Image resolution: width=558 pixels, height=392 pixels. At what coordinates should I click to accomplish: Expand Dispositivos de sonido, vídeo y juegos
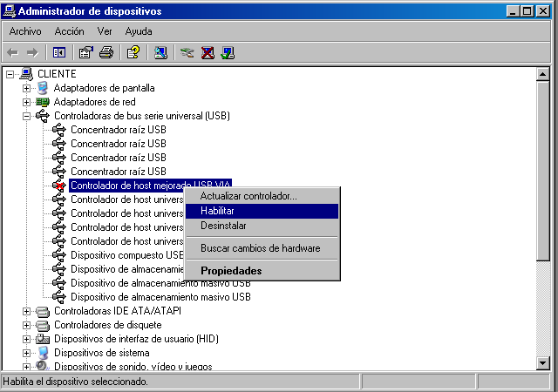click(x=27, y=367)
